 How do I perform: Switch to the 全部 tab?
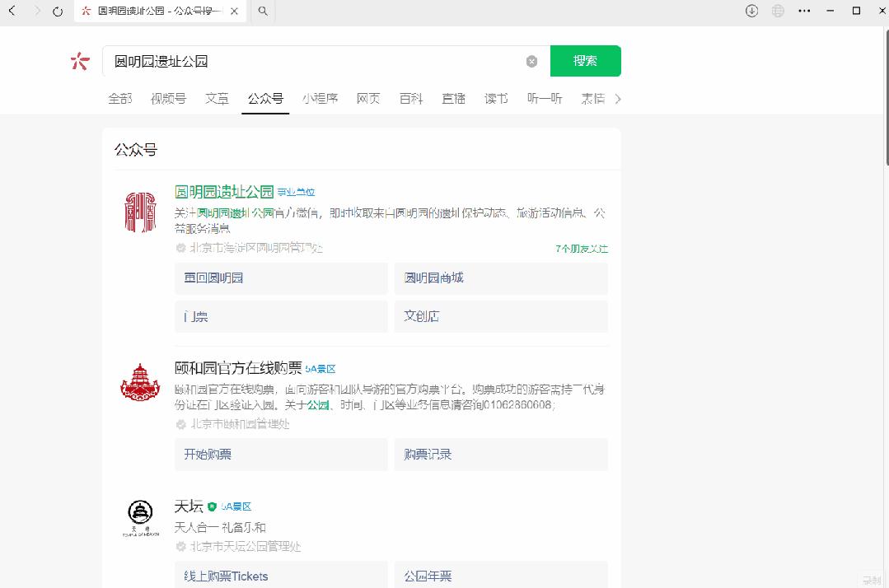point(119,99)
